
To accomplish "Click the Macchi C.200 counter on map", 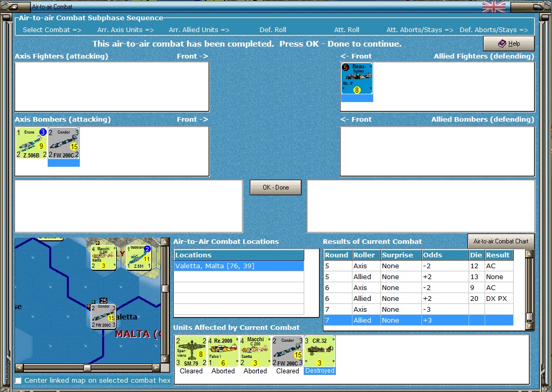I will 104,258.
